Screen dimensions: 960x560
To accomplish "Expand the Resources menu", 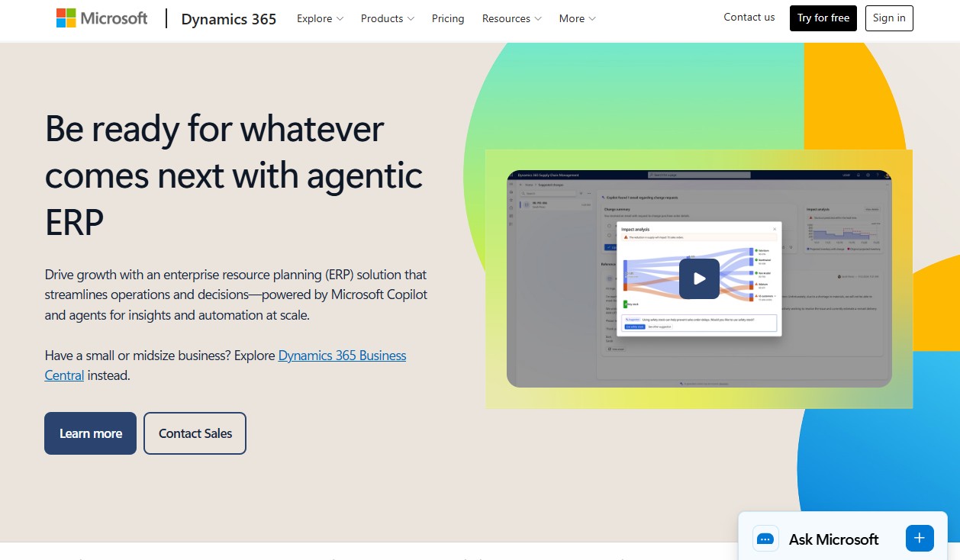I will 512,18.
